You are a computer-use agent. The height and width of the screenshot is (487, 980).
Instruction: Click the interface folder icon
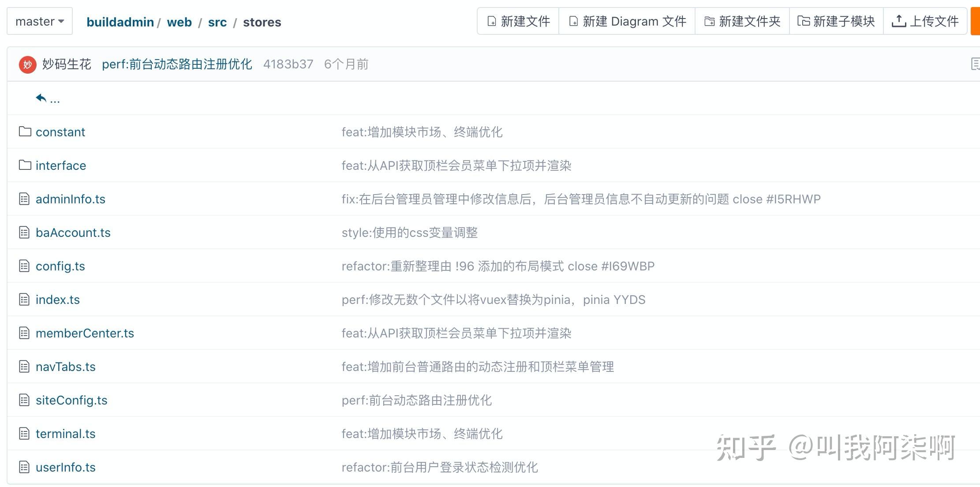coord(25,165)
